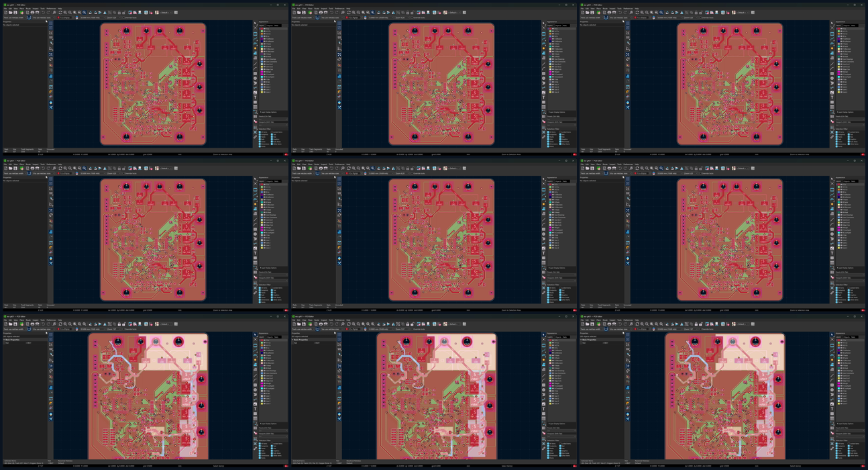Open via size dropdown in top-center window
The image size is (868, 470).
(x=333, y=17)
